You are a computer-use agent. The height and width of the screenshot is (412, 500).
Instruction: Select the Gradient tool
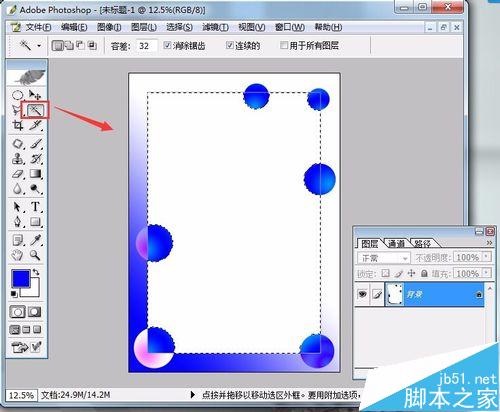click(35, 174)
